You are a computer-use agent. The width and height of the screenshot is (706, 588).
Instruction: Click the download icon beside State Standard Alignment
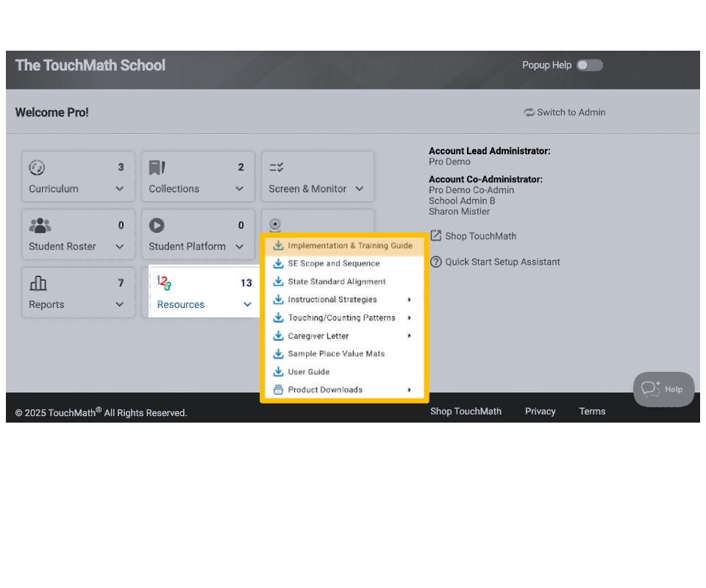coord(279,282)
